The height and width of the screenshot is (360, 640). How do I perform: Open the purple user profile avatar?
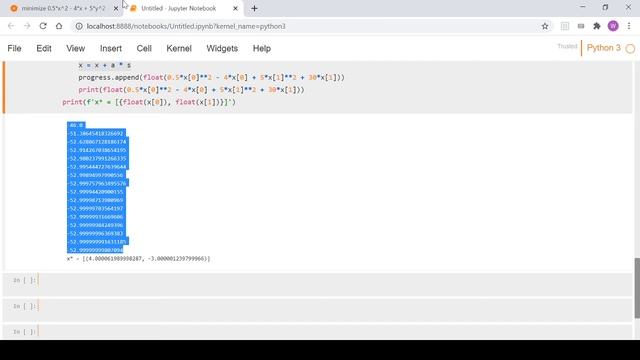(613, 26)
